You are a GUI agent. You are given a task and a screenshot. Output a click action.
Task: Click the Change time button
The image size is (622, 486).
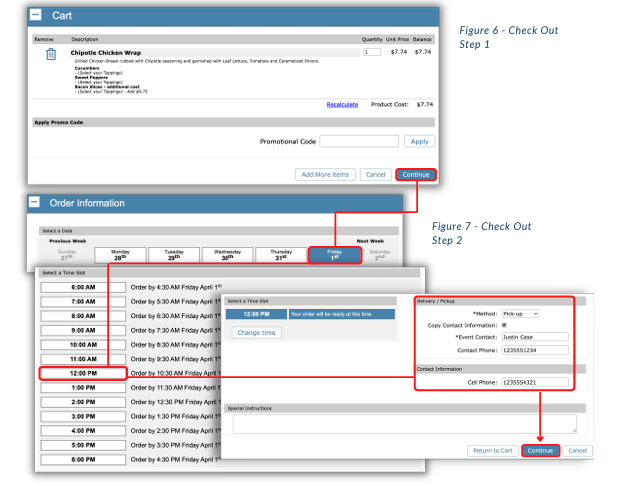click(256, 332)
